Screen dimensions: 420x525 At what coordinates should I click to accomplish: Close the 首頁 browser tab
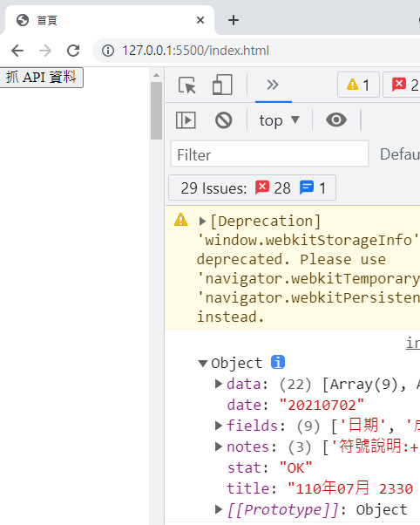200,20
